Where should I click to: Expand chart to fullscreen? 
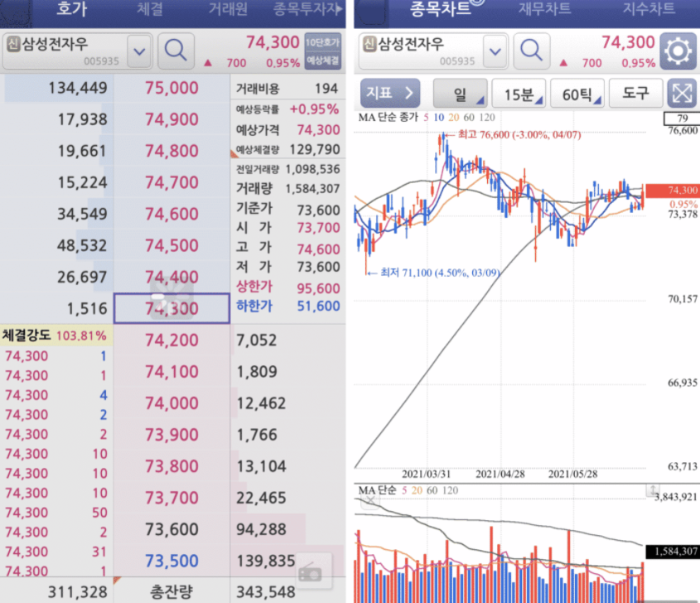(682, 94)
